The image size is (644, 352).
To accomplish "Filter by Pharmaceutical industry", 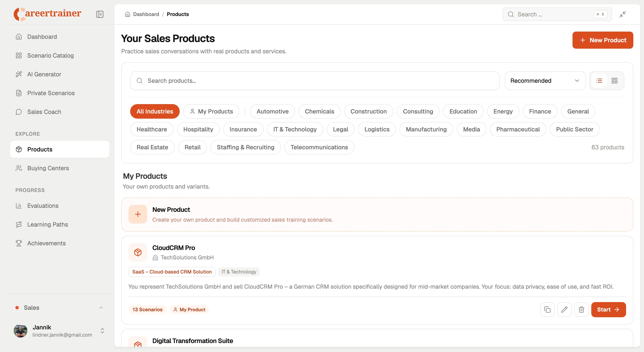I will 518,129.
